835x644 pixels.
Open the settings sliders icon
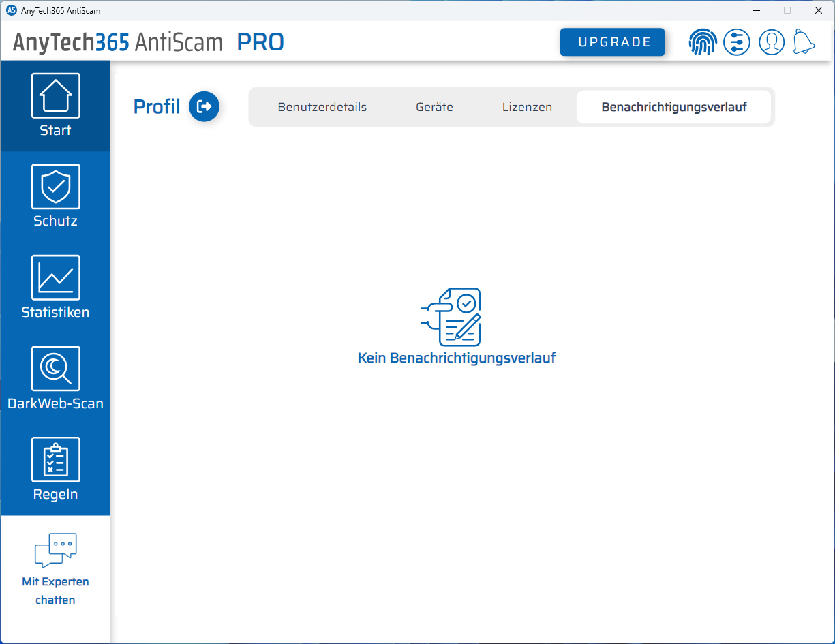737,42
